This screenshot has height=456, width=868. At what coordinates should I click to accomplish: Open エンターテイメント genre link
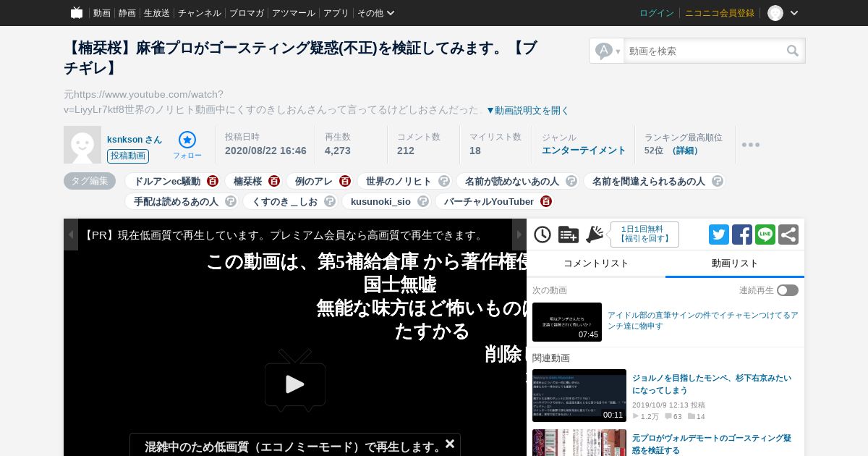pyautogui.click(x=584, y=151)
